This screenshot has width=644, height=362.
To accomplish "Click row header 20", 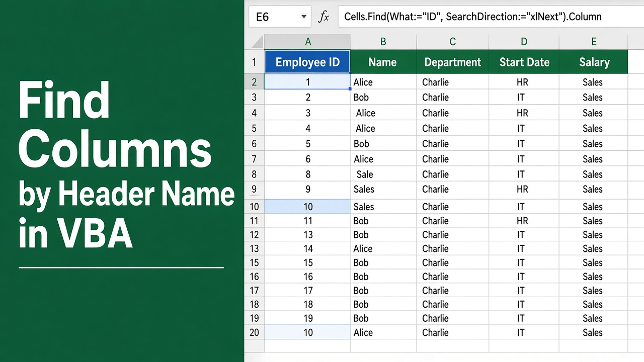I will [x=254, y=332].
